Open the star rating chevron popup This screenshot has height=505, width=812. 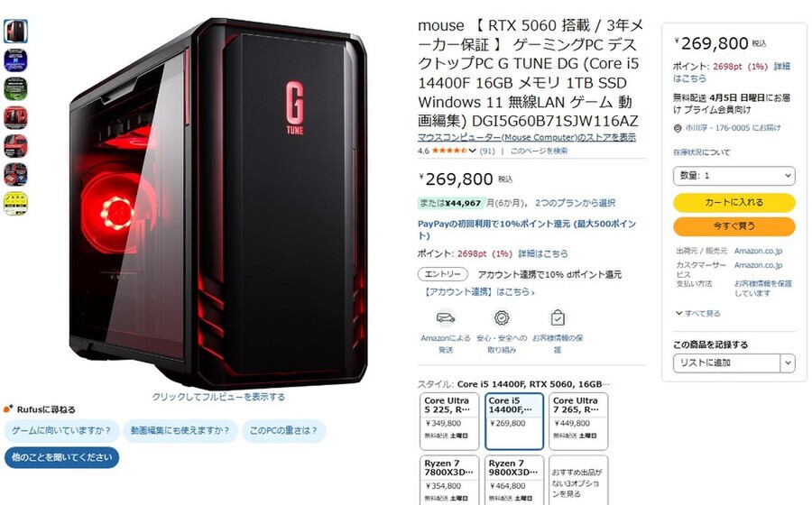tap(472, 151)
